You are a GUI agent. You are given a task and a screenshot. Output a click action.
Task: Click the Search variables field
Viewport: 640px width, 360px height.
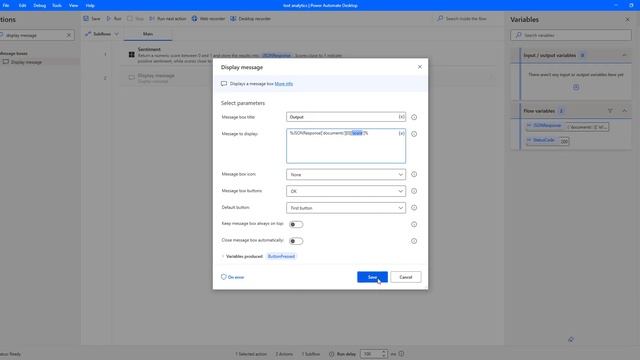point(571,36)
